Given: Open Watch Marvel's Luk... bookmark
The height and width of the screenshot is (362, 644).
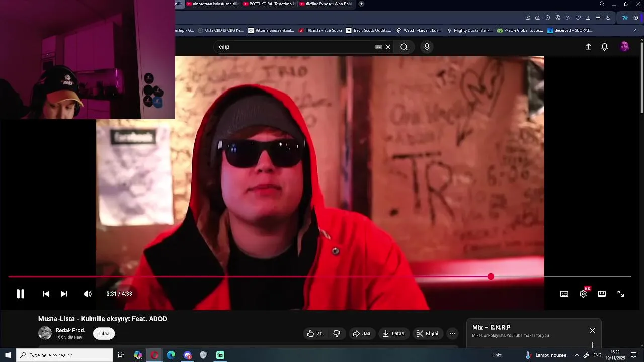Looking at the screenshot, I should [x=419, y=30].
